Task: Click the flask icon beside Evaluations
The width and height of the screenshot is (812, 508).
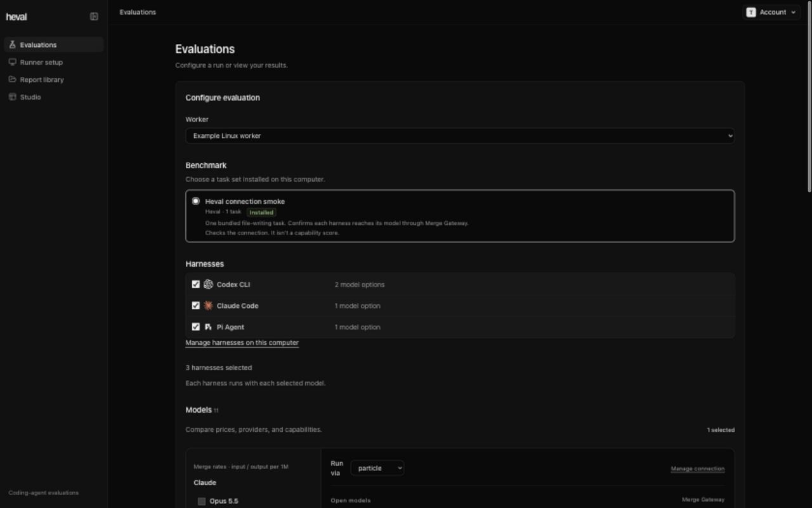Action: [x=12, y=44]
